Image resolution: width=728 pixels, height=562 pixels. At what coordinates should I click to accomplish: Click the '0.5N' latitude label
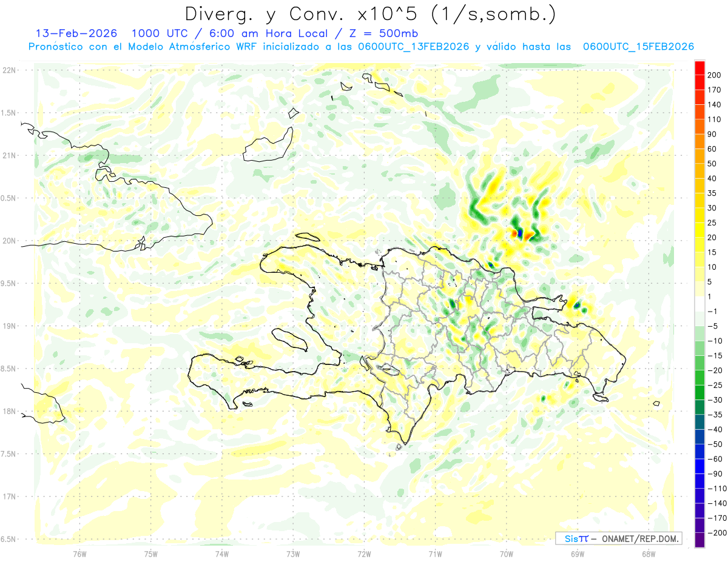coord(9,198)
